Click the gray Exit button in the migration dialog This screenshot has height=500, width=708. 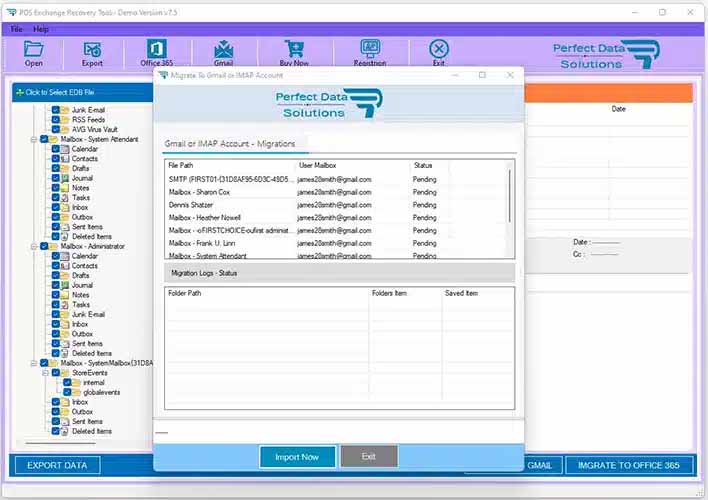(x=368, y=457)
